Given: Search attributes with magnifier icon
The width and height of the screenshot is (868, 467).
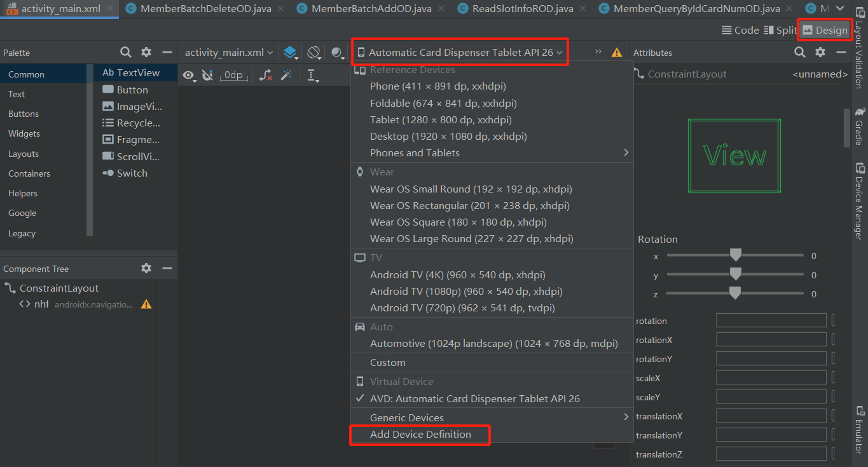Looking at the screenshot, I should click(x=800, y=52).
